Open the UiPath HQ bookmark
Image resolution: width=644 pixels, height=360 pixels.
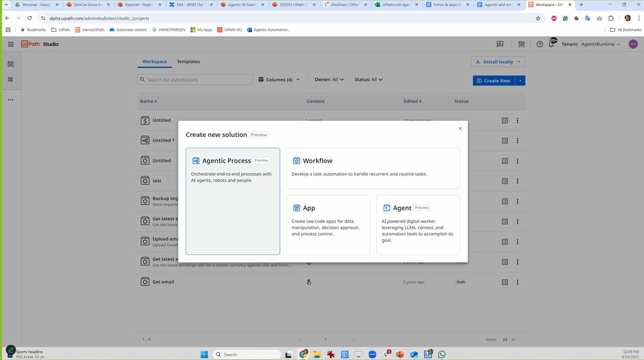(x=229, y=29)
